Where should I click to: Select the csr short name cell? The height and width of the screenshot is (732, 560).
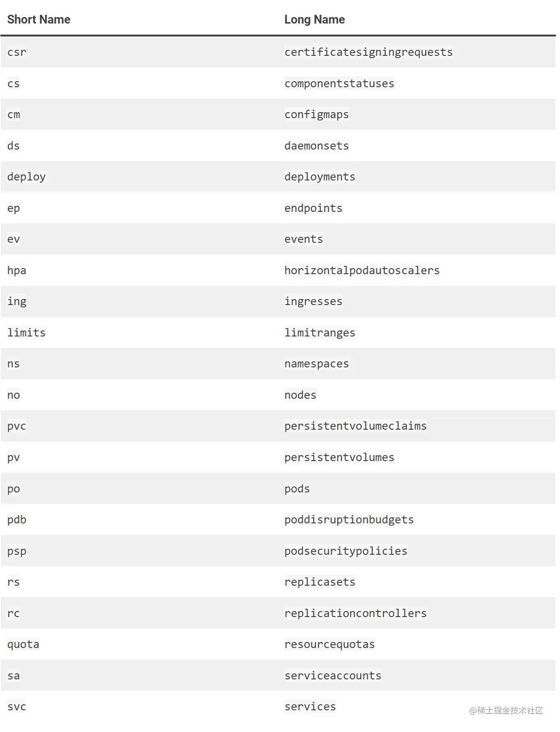(17, 52)
